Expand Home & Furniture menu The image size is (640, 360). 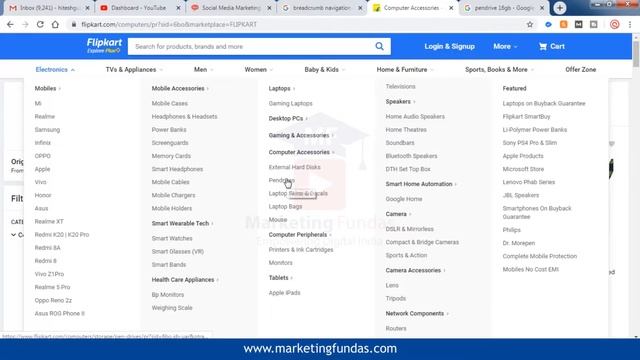coord(404,70)
